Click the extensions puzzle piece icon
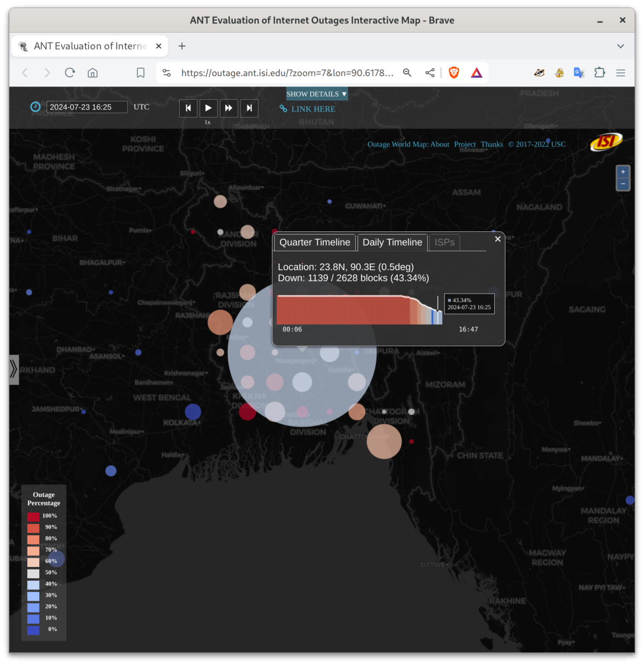 pos(599,72)
